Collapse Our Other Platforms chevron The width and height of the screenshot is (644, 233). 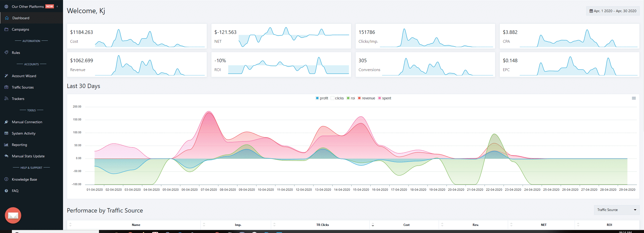coord(57,6)
